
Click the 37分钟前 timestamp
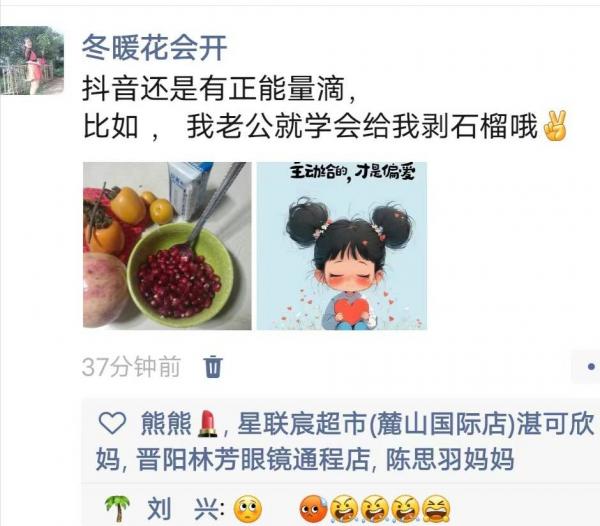click(131, 367)
